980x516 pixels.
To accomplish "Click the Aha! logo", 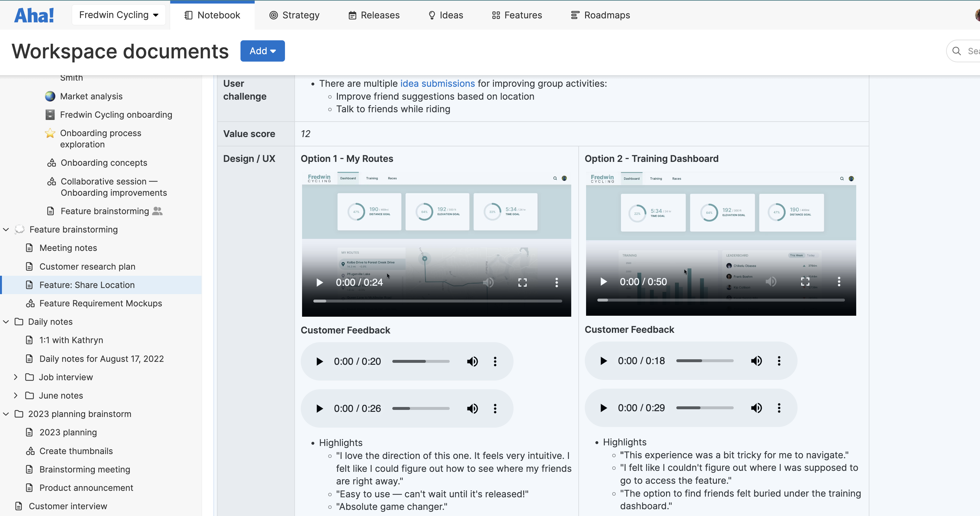I will point(34,15).
